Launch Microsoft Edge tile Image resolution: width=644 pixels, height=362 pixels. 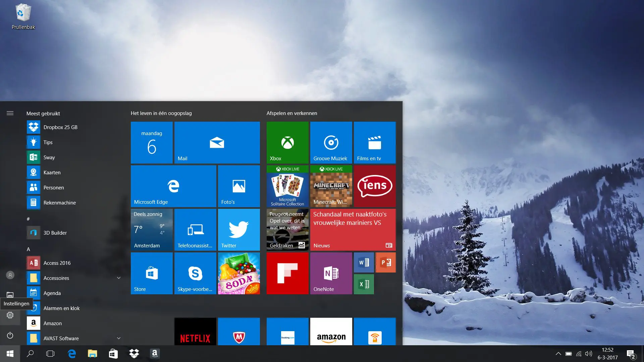173,186
